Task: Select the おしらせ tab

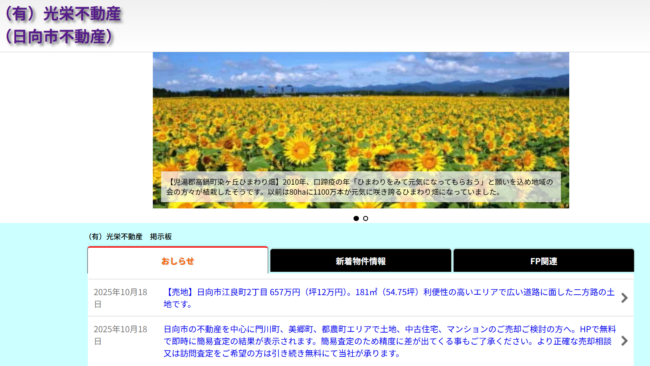Action: coord(178,261)
